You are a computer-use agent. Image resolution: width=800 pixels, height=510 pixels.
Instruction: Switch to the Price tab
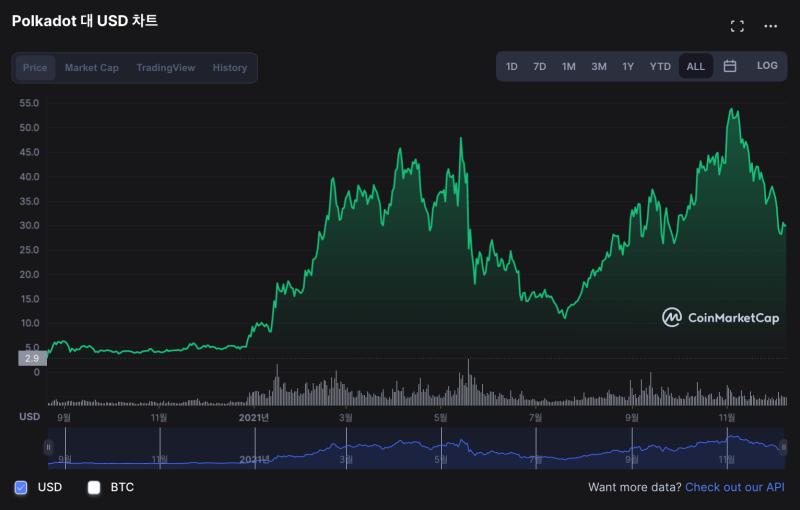35,68
